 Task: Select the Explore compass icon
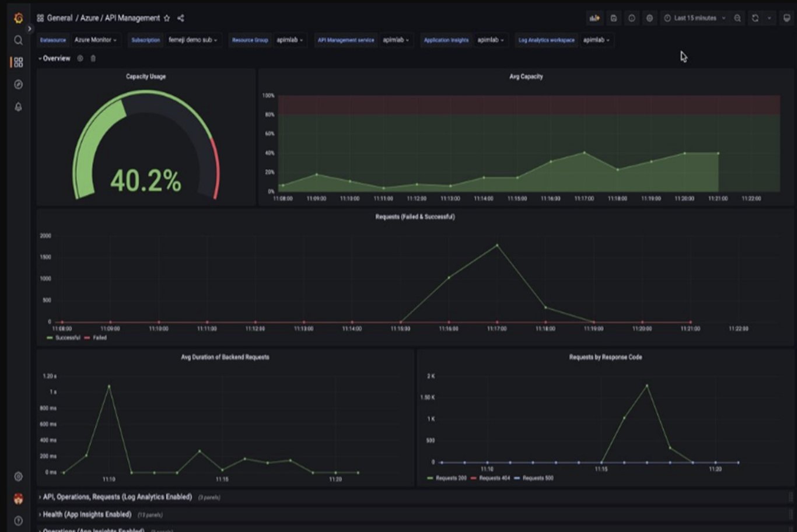[x=18, y=85]
